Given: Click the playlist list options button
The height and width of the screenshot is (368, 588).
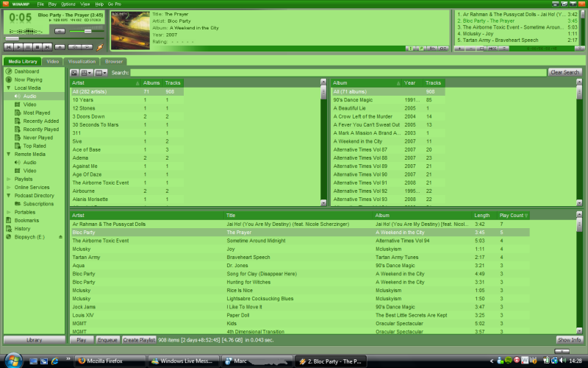Looking at the screenshot, I should point(504,49).
